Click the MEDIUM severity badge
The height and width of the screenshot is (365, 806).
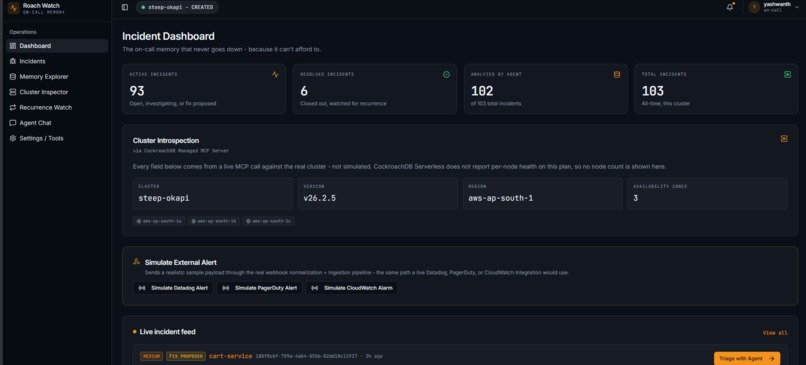click(151, 356)
